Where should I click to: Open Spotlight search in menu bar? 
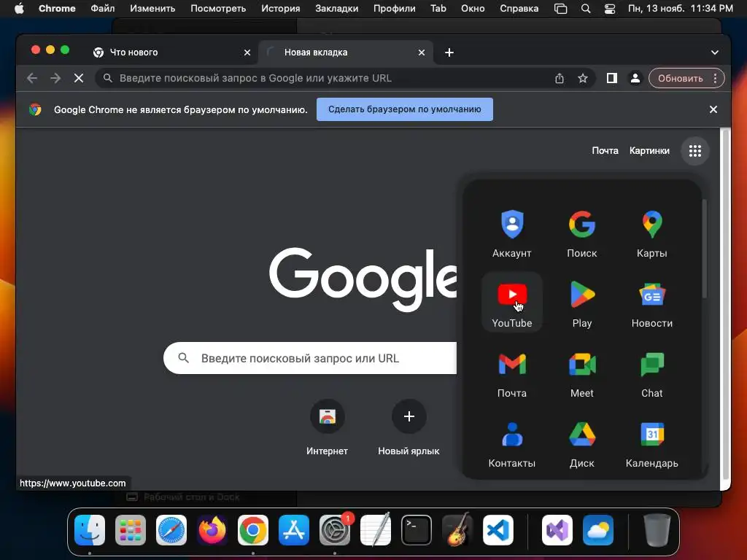point(586,9)
